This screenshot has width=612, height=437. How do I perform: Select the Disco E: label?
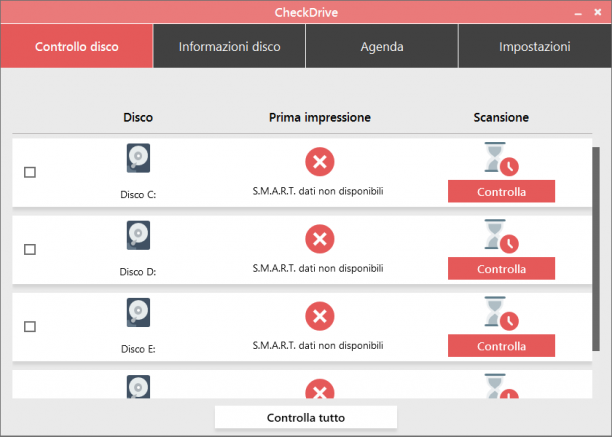(138, 349)
